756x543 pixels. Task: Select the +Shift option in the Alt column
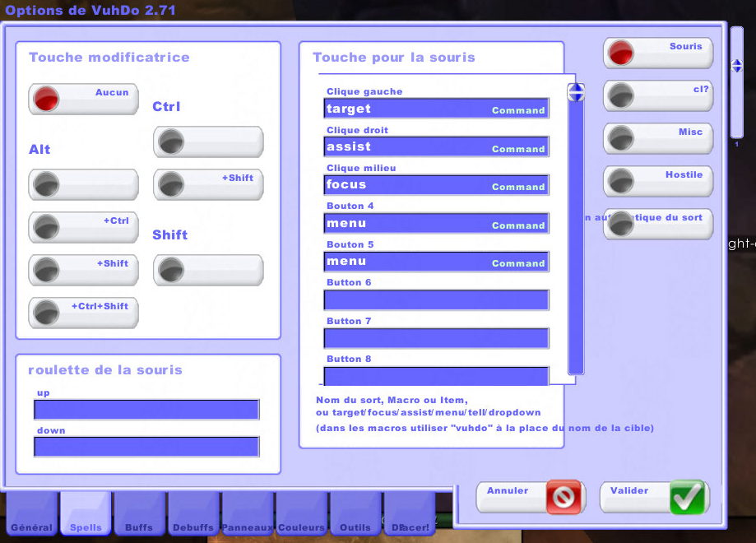(83, 270)
